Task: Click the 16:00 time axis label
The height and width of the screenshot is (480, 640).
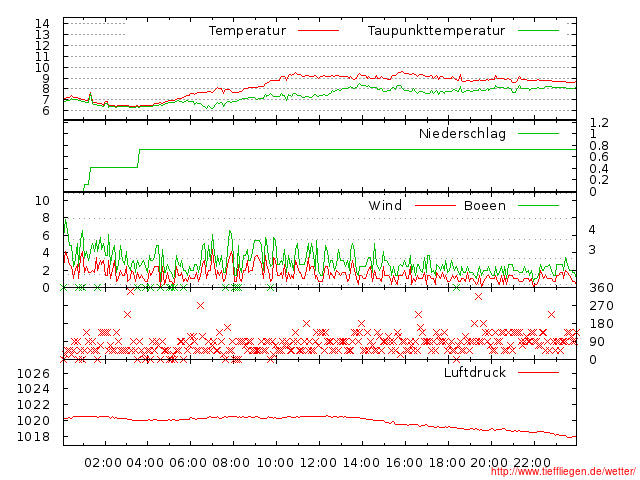Action: click(404, 463)
